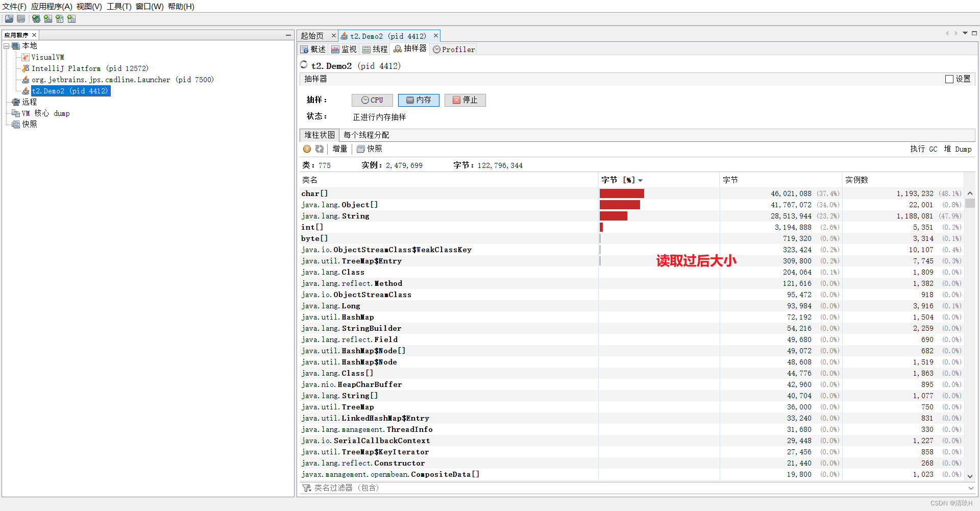Click the red byte bar for java.lang.String
Screen dimensions: 980x511
[614, 216]
